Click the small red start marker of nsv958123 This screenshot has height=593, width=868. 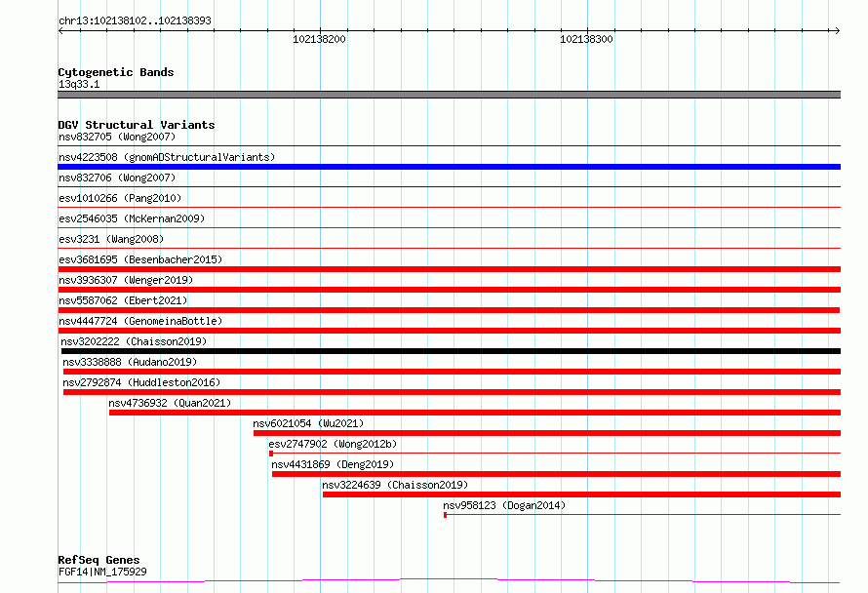pos(445,515)
